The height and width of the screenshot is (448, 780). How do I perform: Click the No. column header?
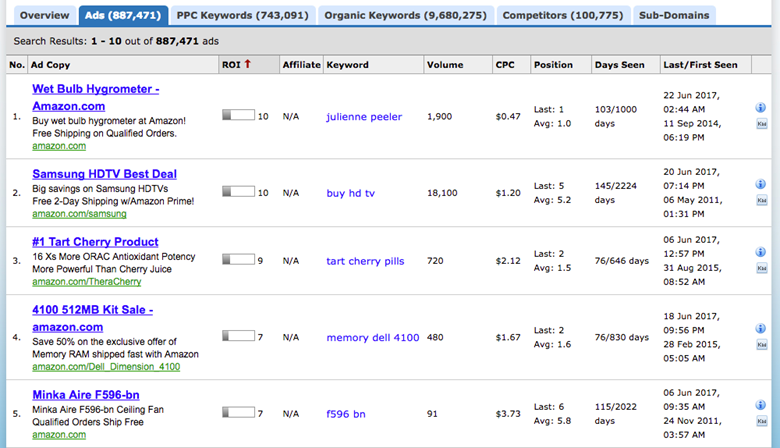coord(17,65)
